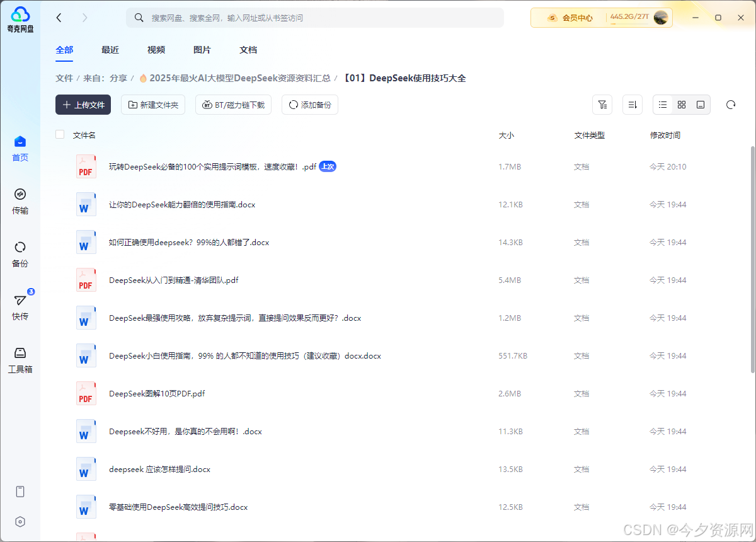Click the BT/磁力链下载 button
The height and width of the screenshot is (542, 756).
233,105
